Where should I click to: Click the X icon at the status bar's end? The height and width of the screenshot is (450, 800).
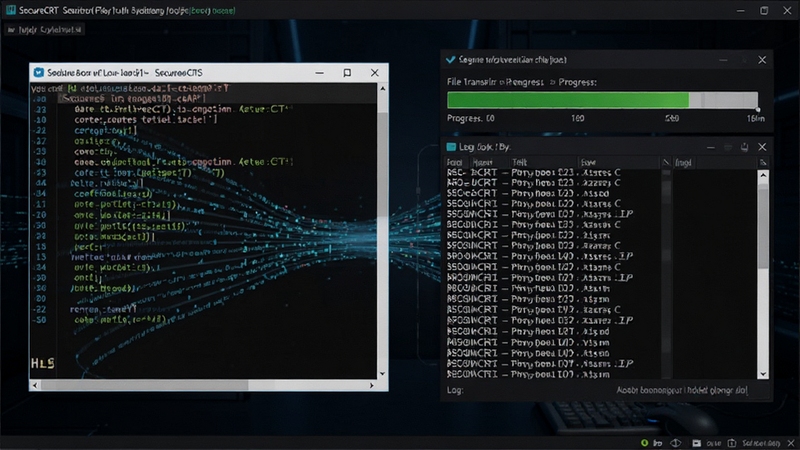(791, 443)
